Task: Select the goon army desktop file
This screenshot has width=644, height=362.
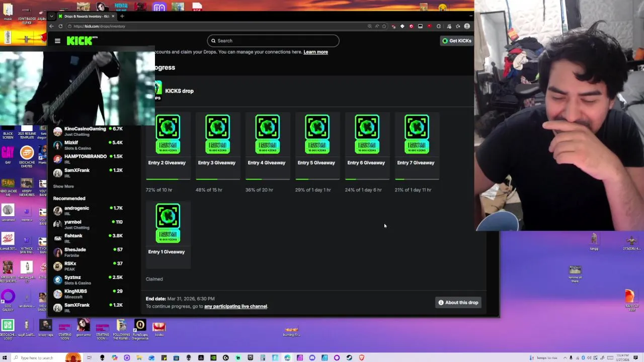Action: (84, 328)
